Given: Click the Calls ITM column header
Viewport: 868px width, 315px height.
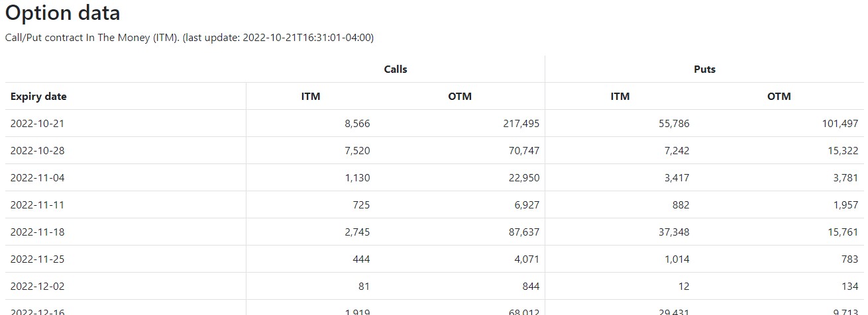Looking at the screenshot, I should click(310, 97).
